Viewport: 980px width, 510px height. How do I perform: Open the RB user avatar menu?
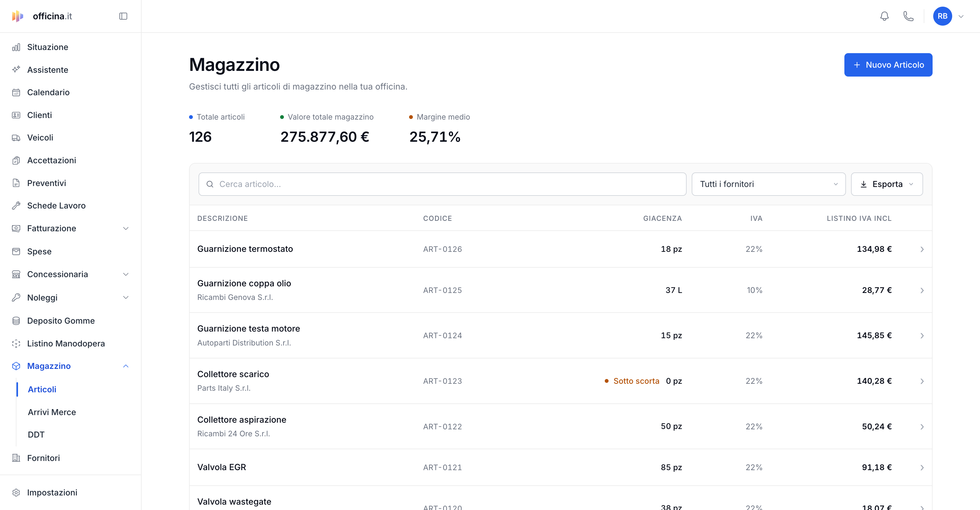[942, 16]
